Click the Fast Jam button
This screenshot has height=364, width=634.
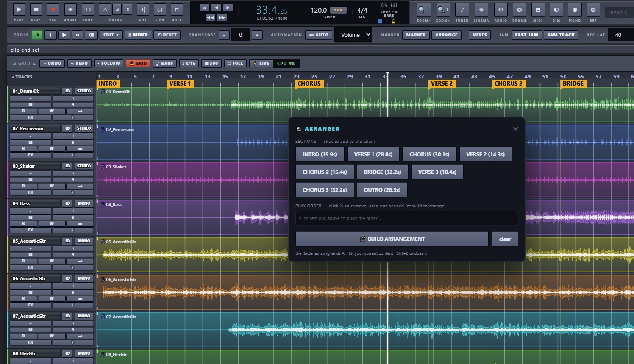tap(526, 35)
